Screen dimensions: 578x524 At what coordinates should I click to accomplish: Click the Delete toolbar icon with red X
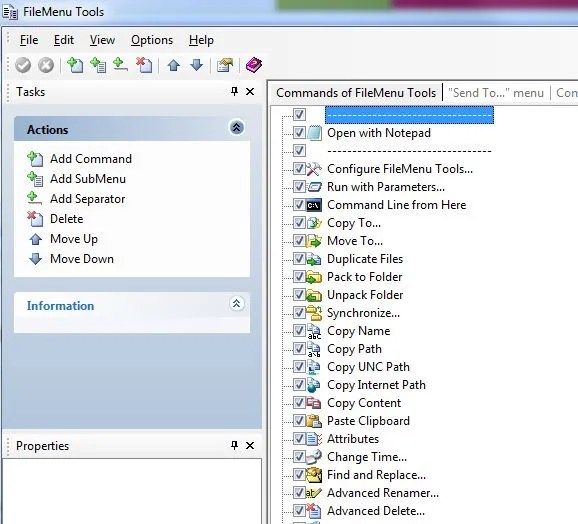[x=144, y=65]
